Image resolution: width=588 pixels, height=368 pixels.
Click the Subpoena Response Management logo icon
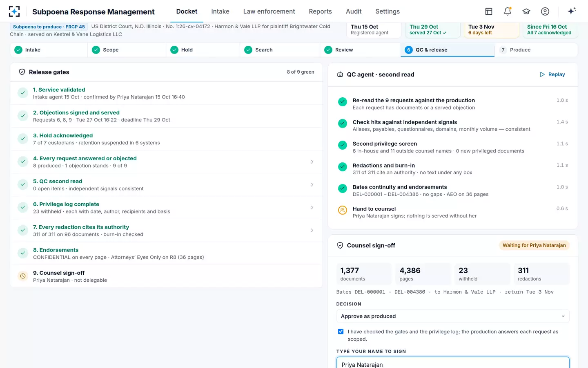pos(14,11)
